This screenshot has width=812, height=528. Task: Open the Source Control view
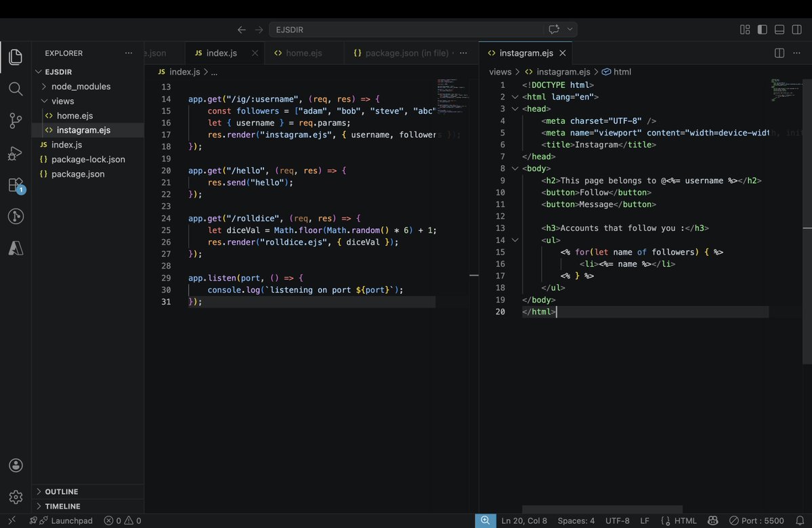(x=16, y=120)
